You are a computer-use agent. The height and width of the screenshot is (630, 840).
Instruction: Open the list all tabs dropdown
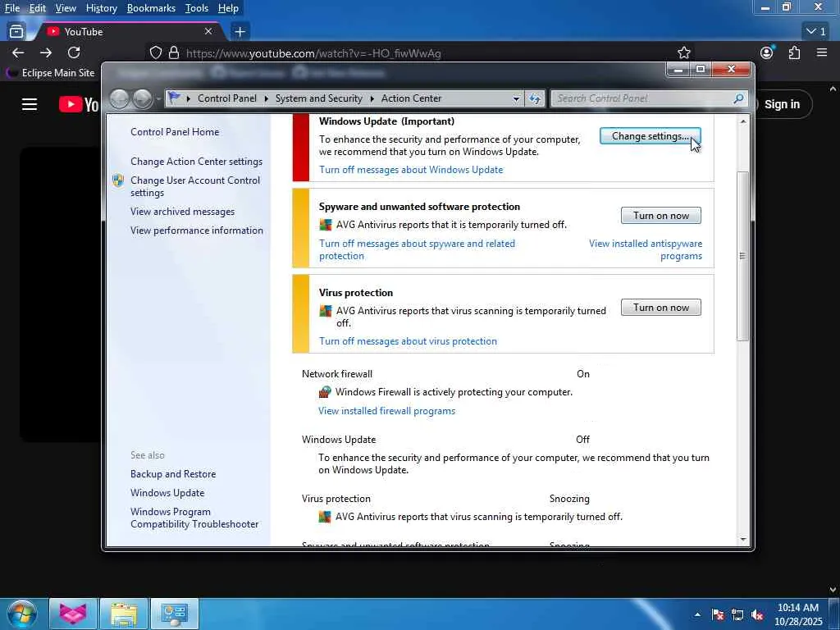(816, 32)
